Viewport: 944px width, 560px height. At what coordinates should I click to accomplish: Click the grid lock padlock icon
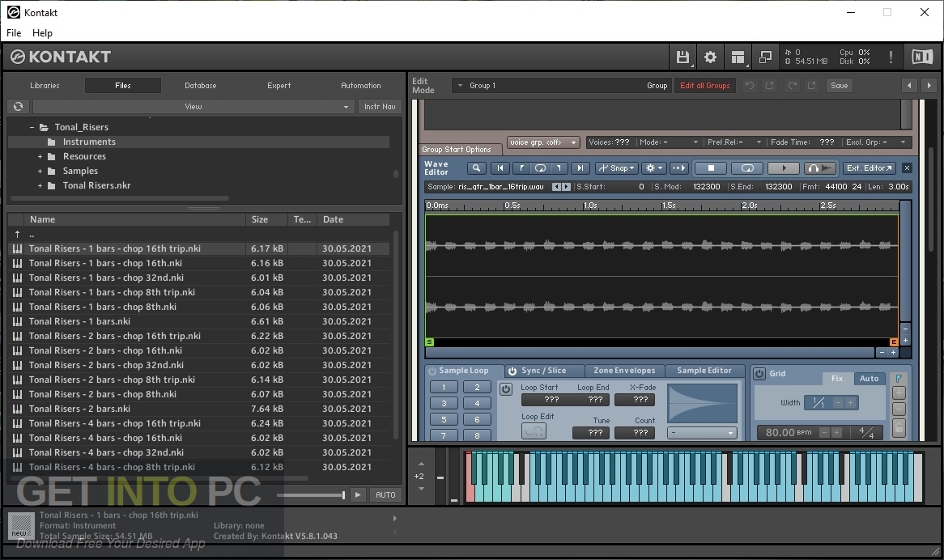[899, 427]
